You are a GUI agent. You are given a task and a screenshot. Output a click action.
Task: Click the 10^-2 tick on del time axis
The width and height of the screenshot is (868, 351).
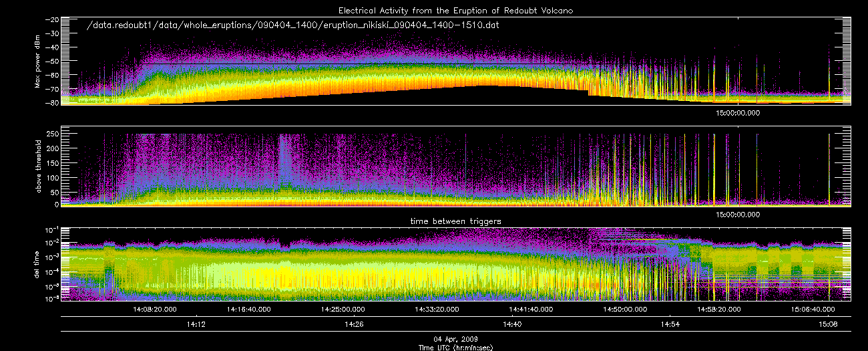point(51,243)
